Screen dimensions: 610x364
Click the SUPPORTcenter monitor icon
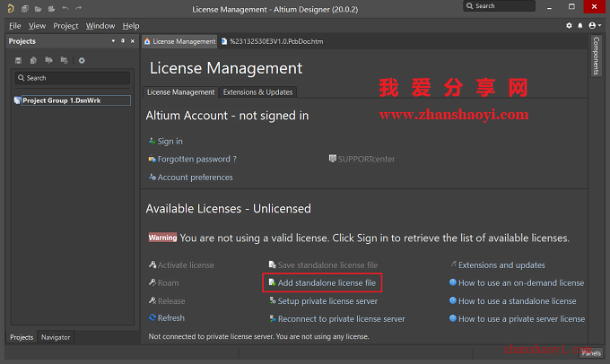(x=333, y=159)
